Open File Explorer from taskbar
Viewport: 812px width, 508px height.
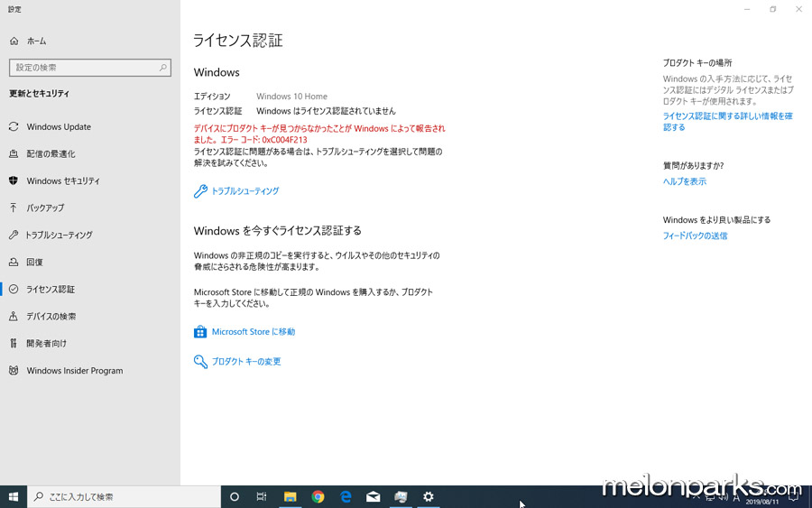[290, 497]
